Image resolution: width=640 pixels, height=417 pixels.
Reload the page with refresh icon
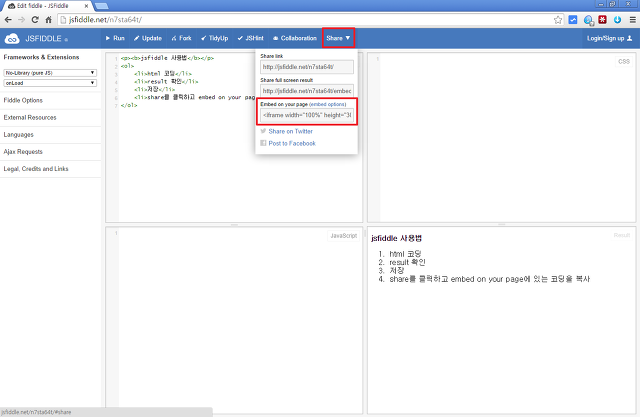coord(35,20)
